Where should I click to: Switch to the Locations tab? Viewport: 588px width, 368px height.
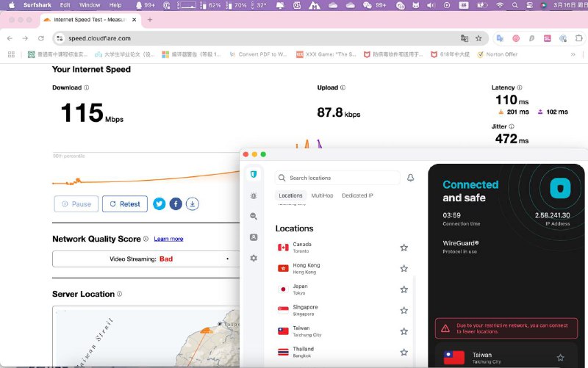290,195
